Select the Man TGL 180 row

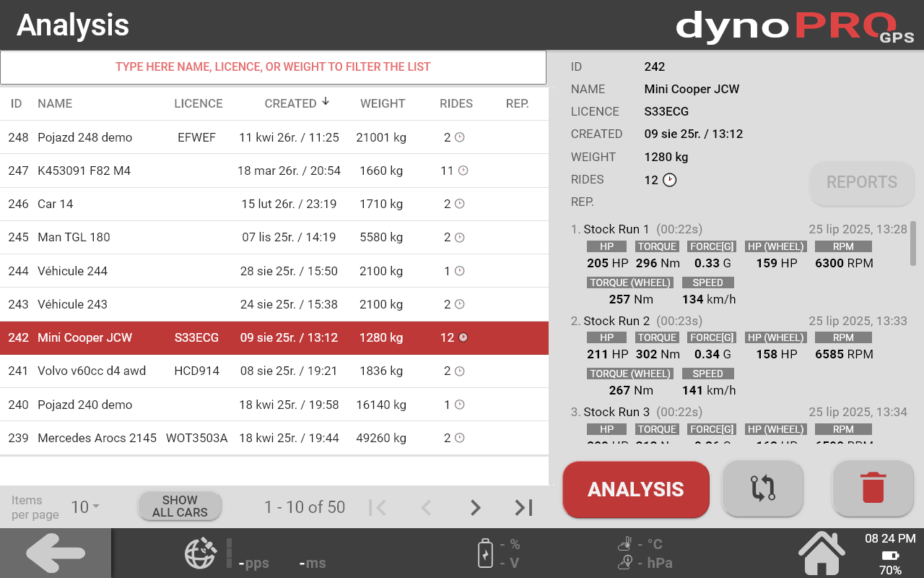[274, 237]
